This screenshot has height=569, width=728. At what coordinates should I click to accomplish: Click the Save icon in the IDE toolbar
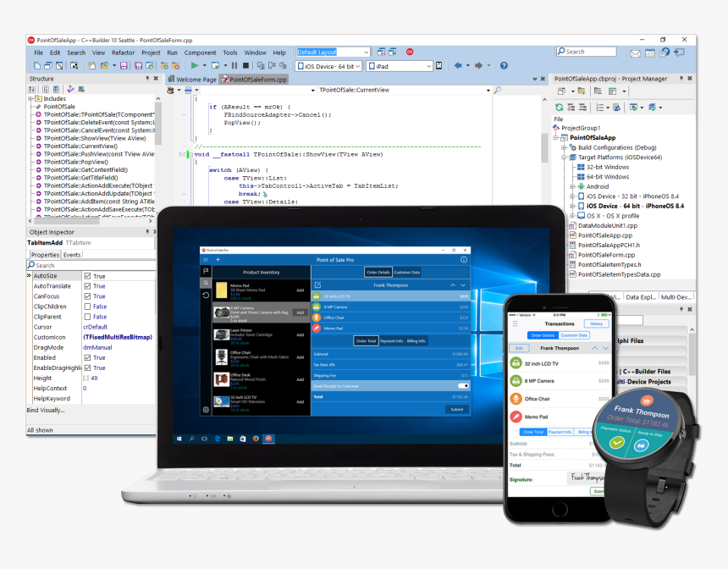(124, 65)
